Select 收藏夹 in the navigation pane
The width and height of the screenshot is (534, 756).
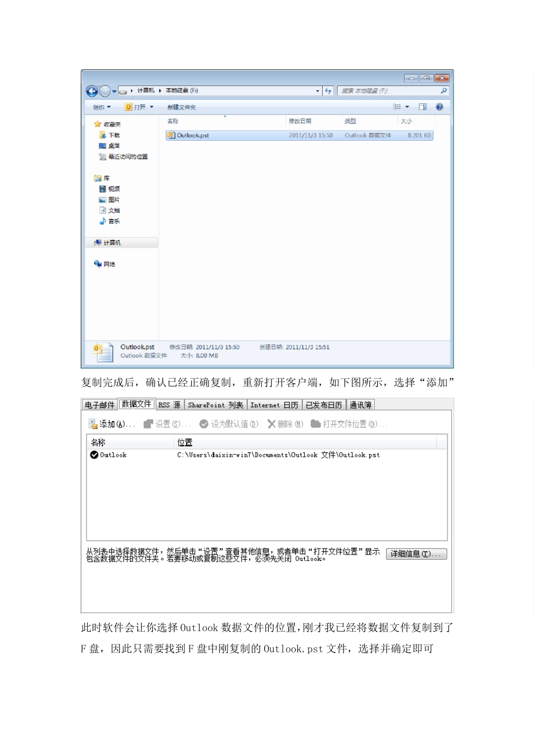coord(107,124)
